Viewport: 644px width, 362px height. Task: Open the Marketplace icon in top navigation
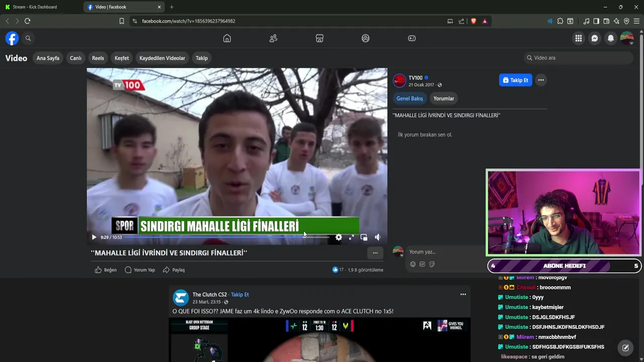pos(319,38)
